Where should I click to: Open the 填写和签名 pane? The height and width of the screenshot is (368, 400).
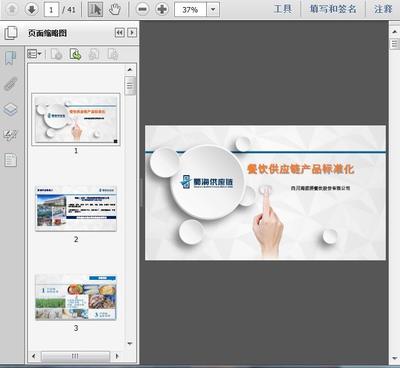(333, 9)
